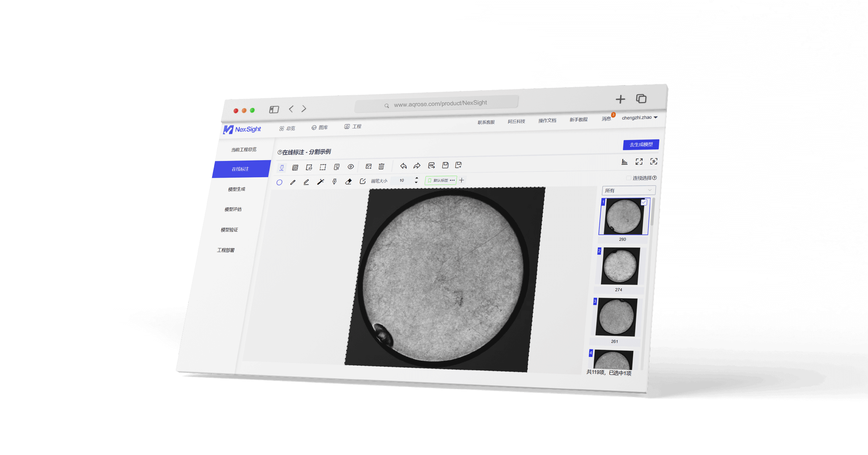Open the 操作文档 link

547,120
